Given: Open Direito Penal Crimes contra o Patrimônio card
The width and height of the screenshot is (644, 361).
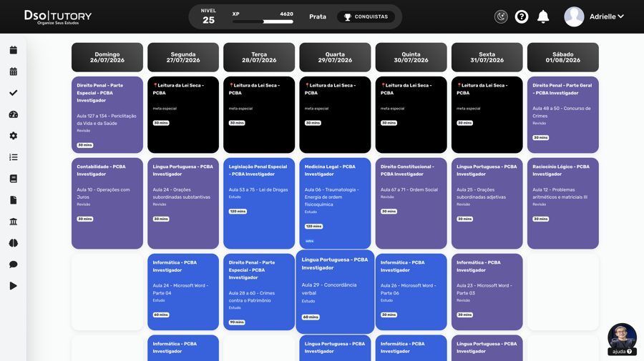Looking at the screenshot, I should (x=259, y=292).
